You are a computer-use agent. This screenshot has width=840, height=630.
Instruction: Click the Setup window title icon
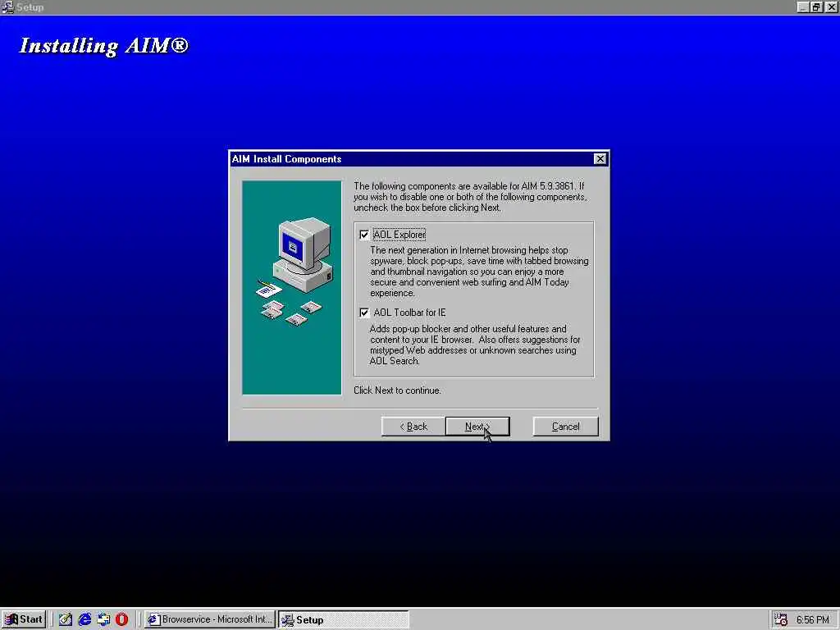7,7
